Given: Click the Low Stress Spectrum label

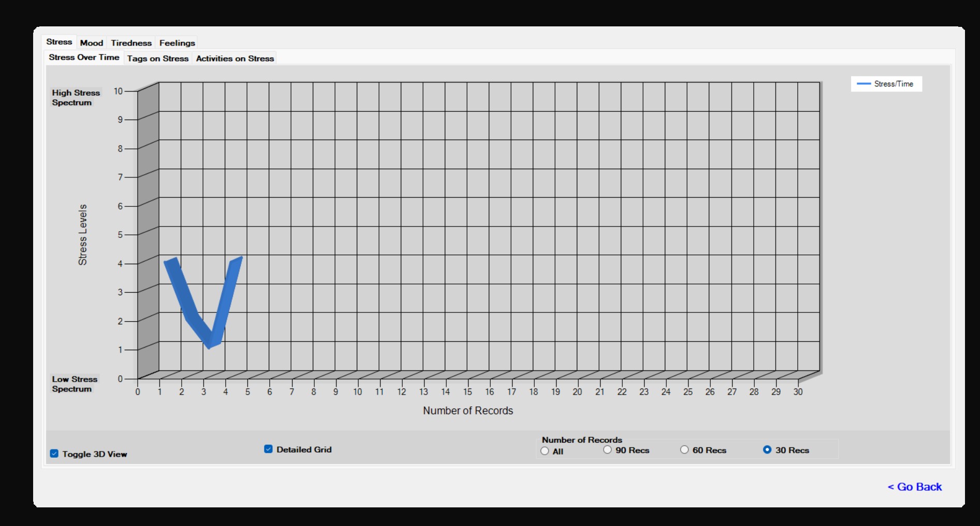Looking at the screenshot, I should 75,384.
